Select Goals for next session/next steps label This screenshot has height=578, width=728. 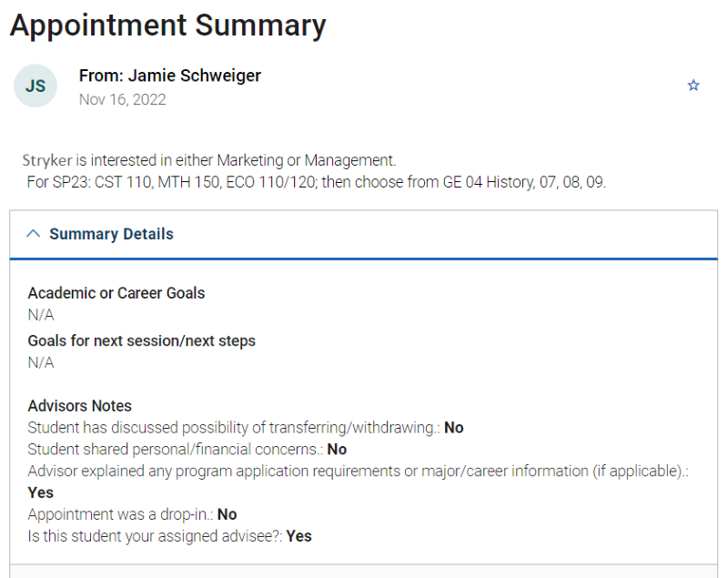pos(141,340)
